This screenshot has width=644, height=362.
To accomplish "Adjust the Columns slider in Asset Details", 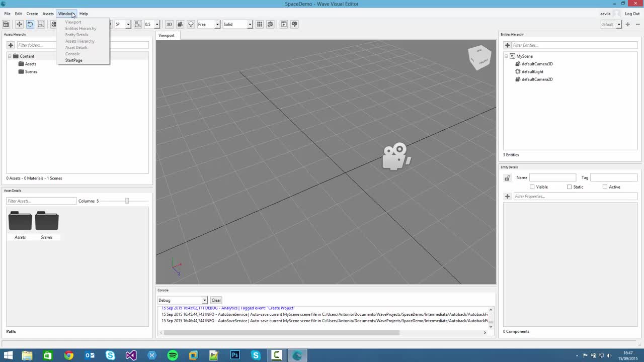I will point(127,201).
